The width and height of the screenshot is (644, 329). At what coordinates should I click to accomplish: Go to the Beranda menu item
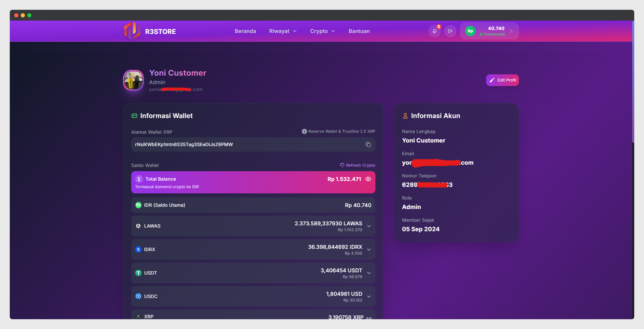click(245, 31)
